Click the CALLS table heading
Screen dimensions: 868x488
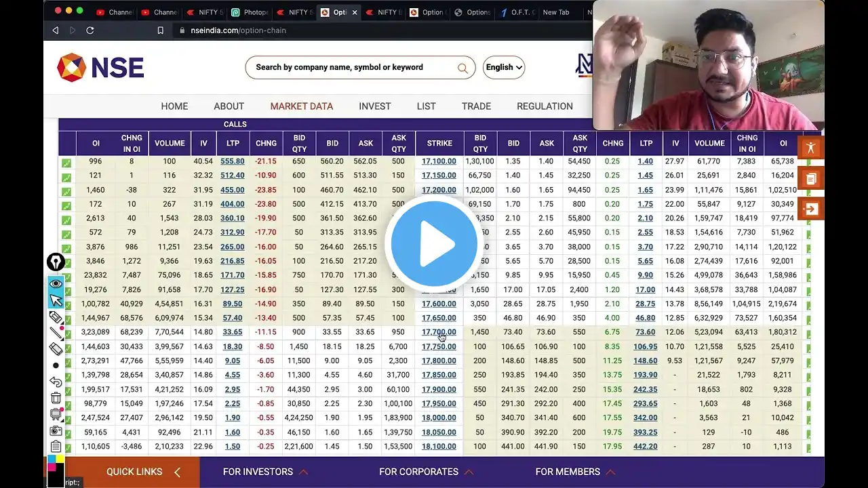click(x=235, y=124)
